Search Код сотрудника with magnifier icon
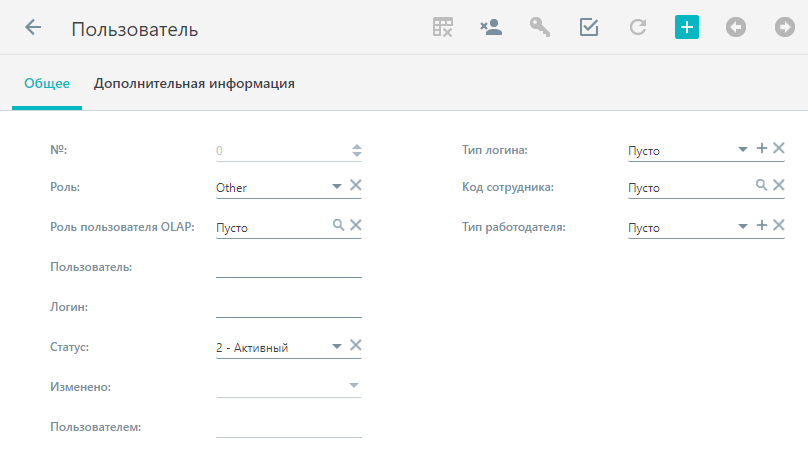This screenshot has height=470, width=808. (x=761, y=184)
